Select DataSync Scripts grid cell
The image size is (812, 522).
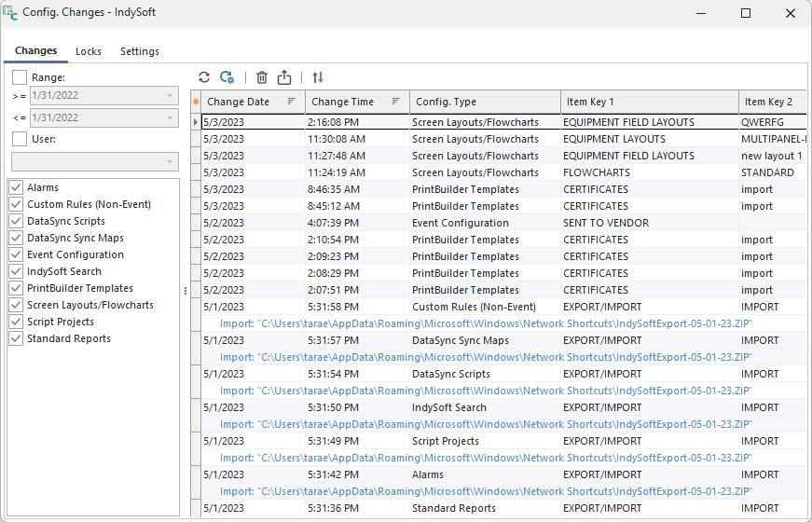click(x=485, y=374)
